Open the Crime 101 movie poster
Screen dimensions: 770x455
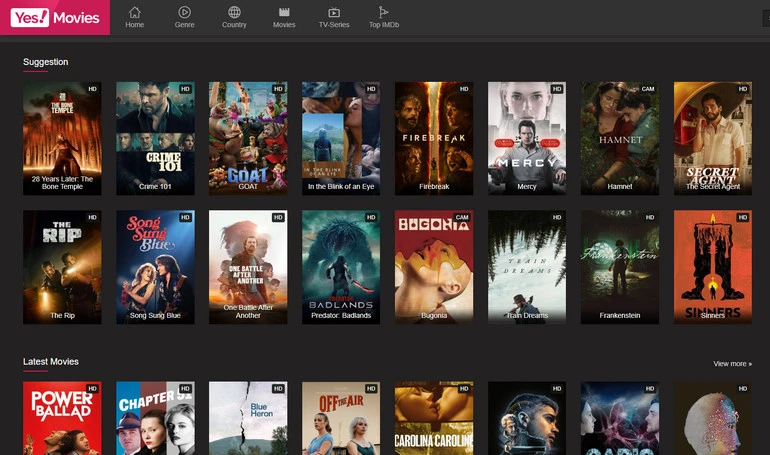click(155, 138)
